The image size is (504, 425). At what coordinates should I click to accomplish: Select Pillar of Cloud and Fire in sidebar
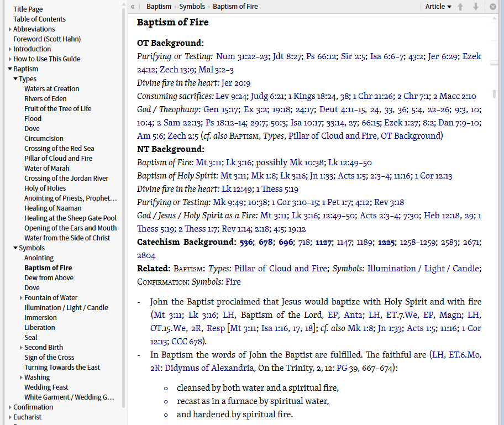coord(58,159)
